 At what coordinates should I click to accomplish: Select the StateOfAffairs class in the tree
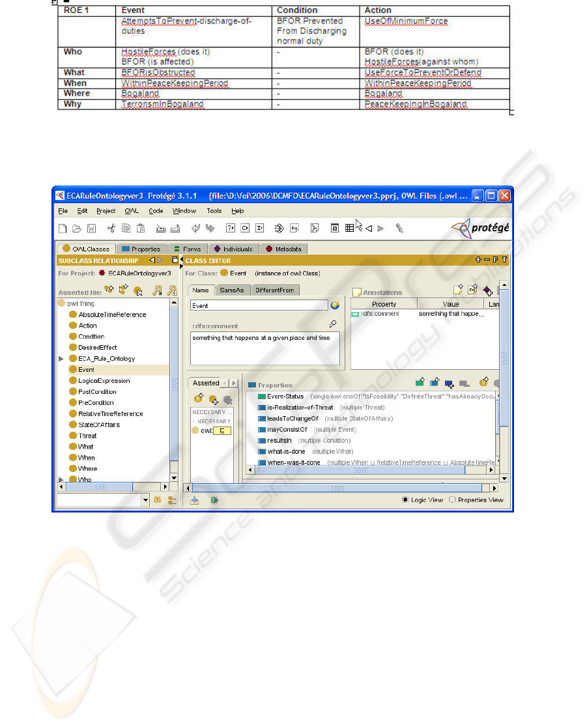click(98, 425)
